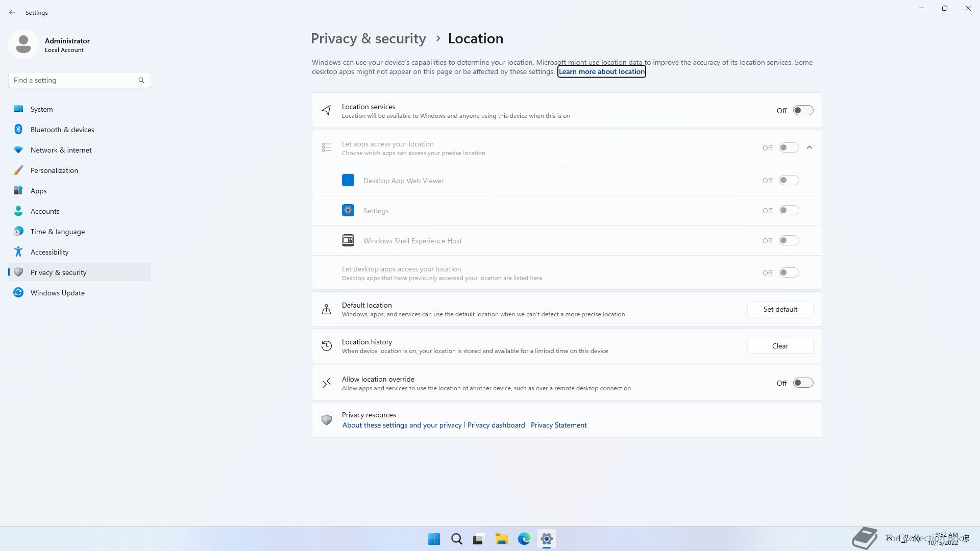Image resolution: width=980 pixels, height=551 pixels.
Task: Open File Explorer from the taskbar
Action: (501, 539)
